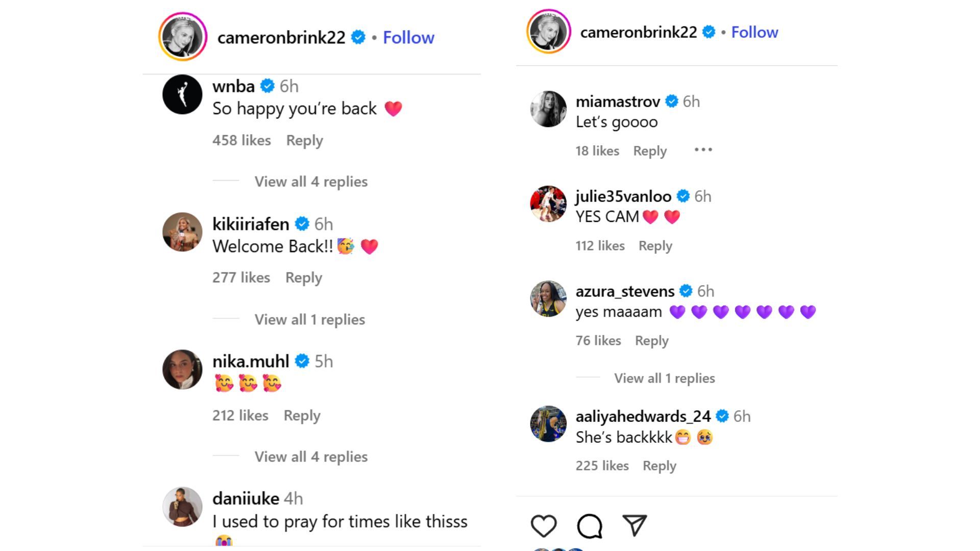
Task: Click the 458 likes count on wnba's comment
Action: 242,140
